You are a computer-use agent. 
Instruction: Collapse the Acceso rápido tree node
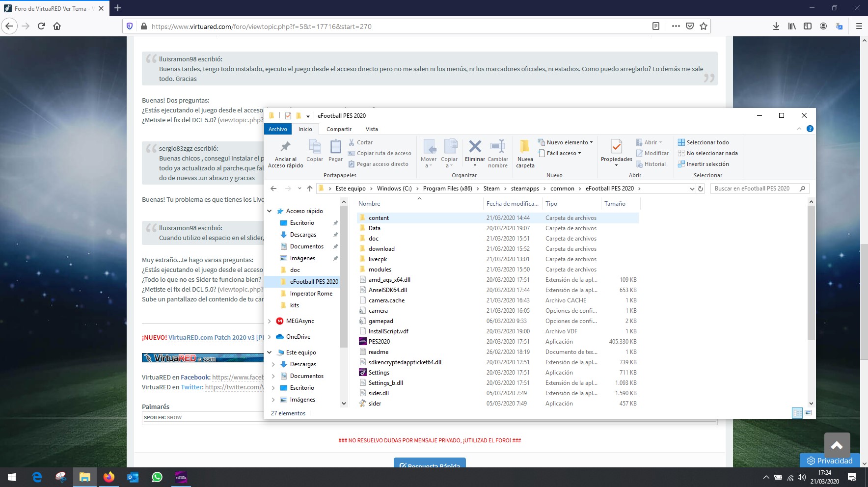[270, 211]
